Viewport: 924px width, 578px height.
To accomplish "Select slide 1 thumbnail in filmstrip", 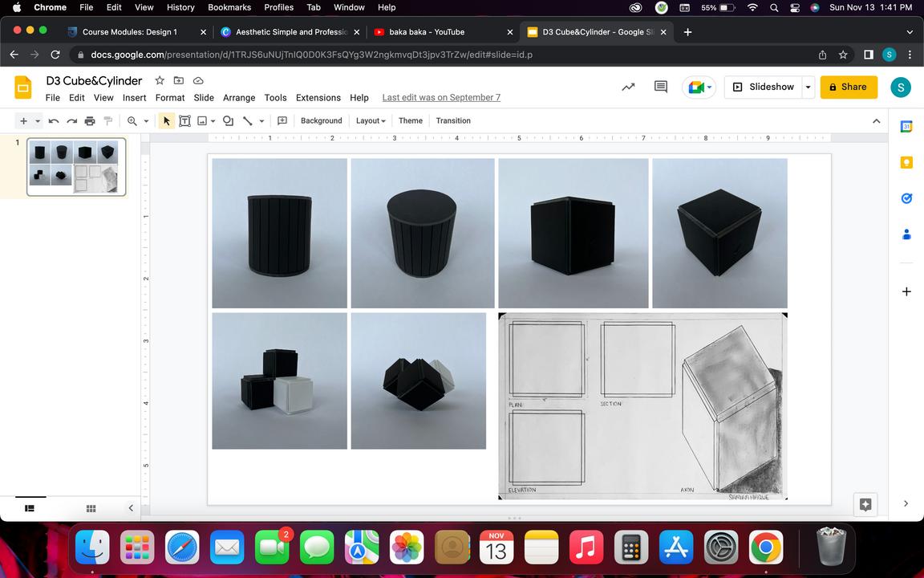I will pos(76,167).
